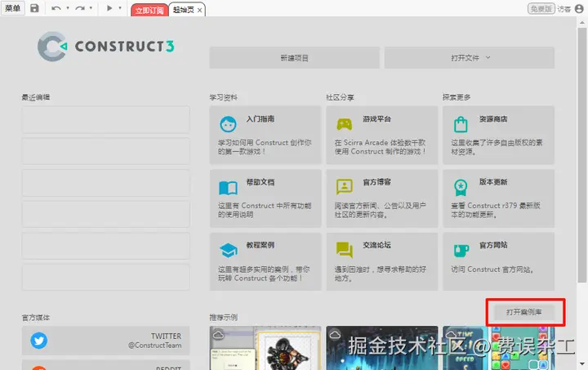Click the save disk icon
Viewport: 588px width, 370px height.
click(34, 8)
